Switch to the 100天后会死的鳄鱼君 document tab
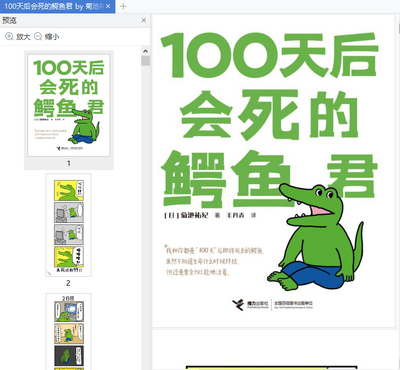The height and width of the screenshot is (370, 400). click(x=57, y=6)
